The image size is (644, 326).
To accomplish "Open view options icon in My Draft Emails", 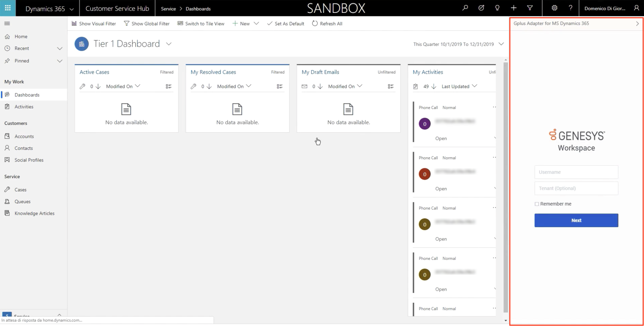I will [391, 86].
